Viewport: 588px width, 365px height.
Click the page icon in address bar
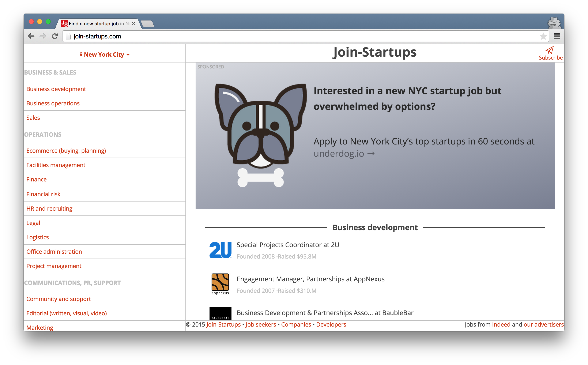point(68,36)
